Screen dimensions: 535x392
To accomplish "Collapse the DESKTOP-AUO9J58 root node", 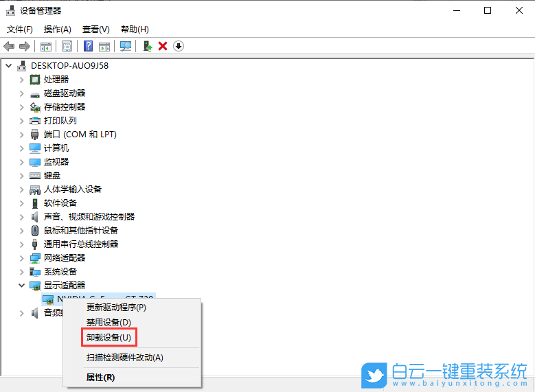I will coord(9,65).
